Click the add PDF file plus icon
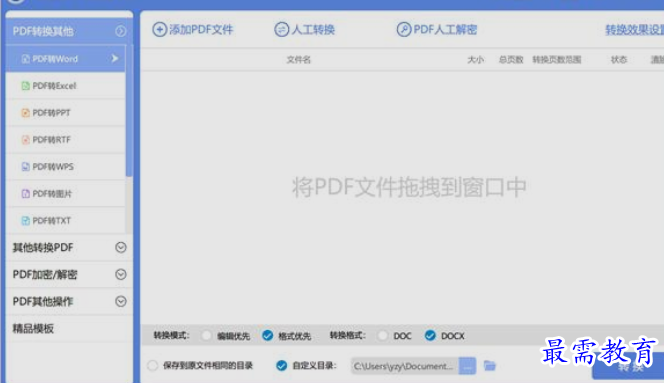Viewport: 664px width, 383px height. point(160,30)
